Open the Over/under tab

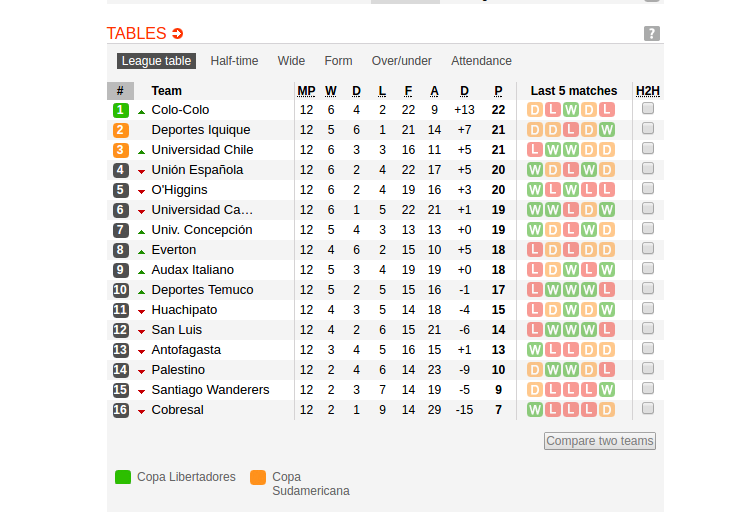(x=401, y=61)
